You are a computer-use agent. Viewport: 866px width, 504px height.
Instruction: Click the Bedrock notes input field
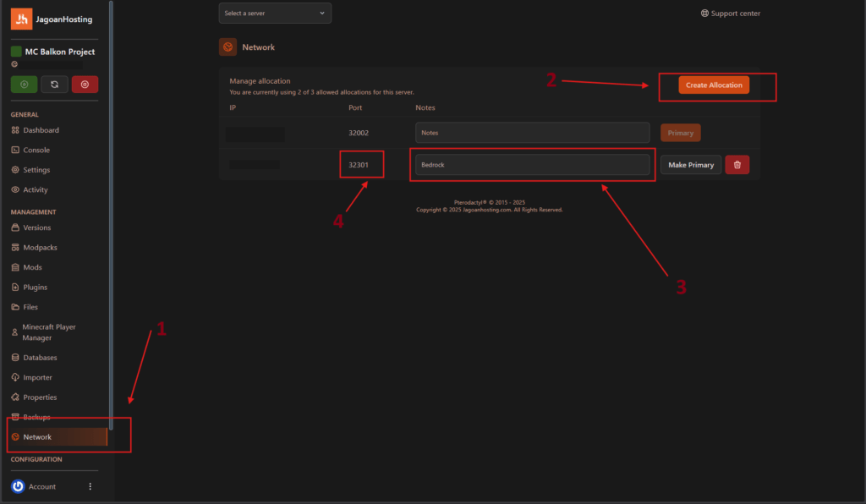point(531,165)
